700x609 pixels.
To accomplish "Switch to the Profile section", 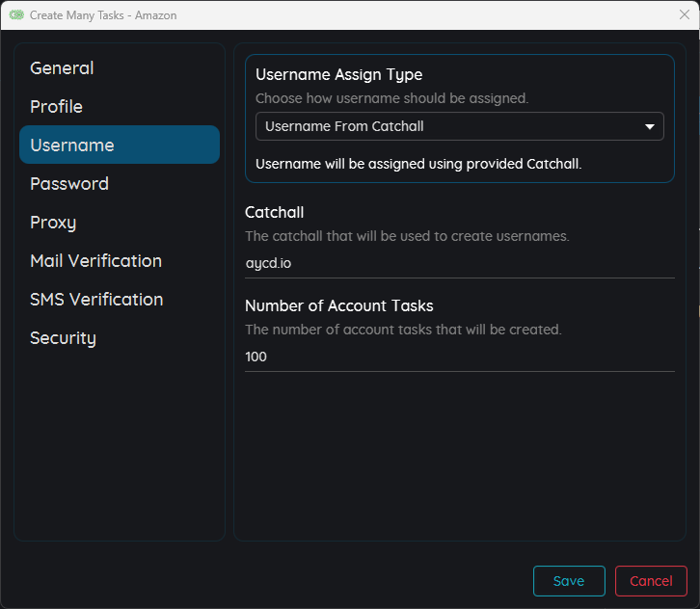I will [56, 107].
